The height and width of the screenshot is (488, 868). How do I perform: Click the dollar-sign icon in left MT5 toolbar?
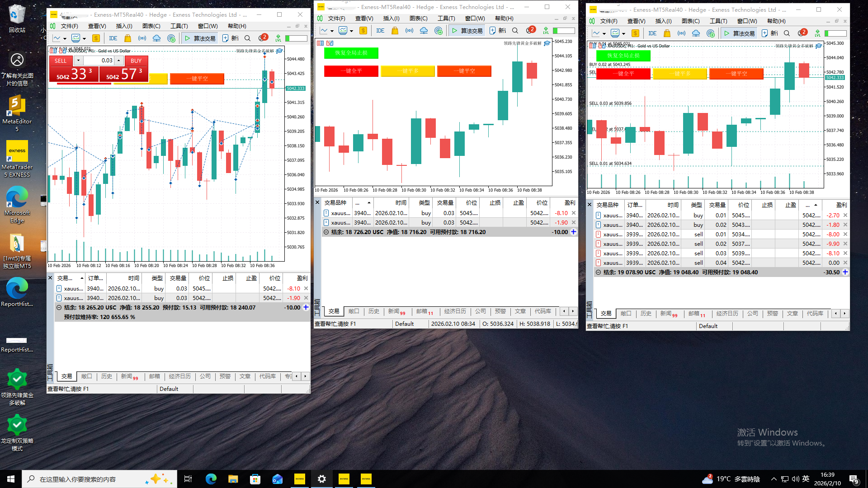(x=96, y=38)
